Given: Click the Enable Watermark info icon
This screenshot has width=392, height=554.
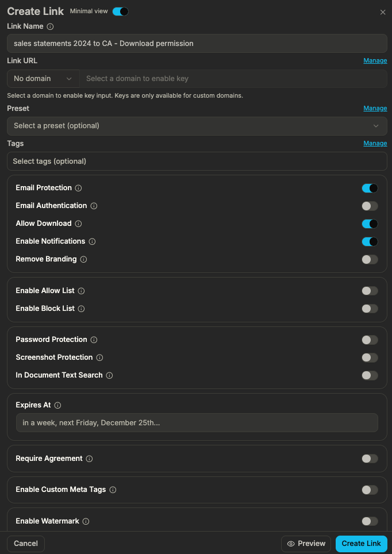Looking at the screenshot, I should 86,521.
